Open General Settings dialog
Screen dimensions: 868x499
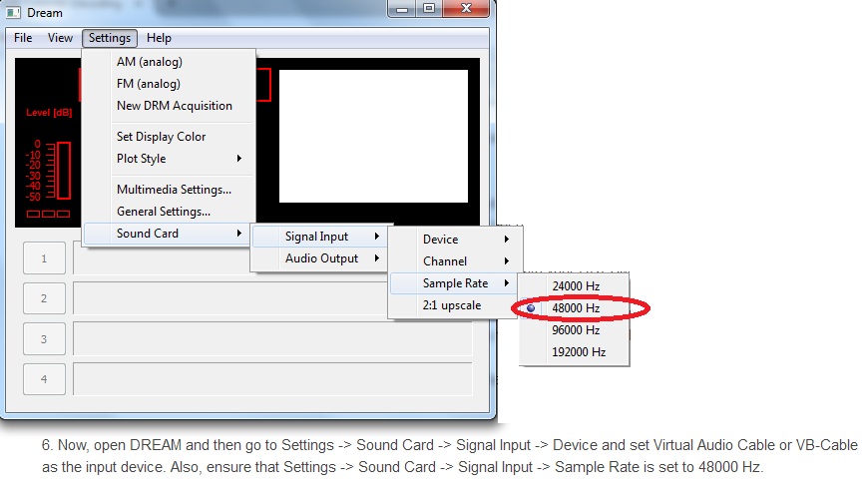[169, 212]
